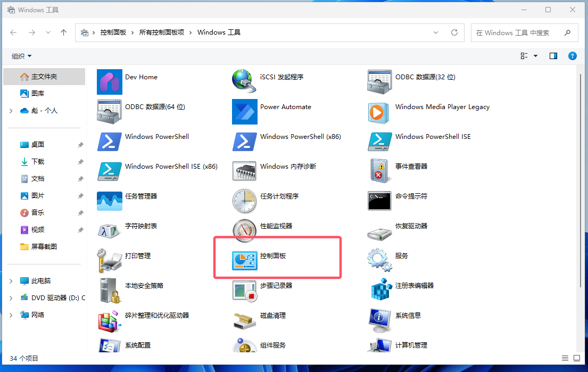
Task: Open ODBC 数据源(64 位) icon
Action: (x=110, y=111)
